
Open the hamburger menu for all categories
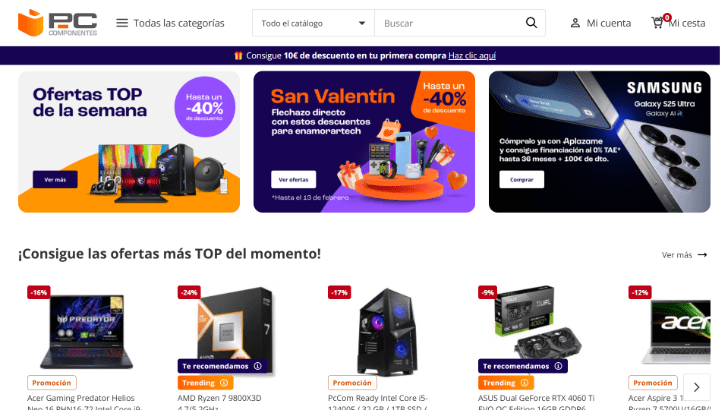[x=122, y=23]
